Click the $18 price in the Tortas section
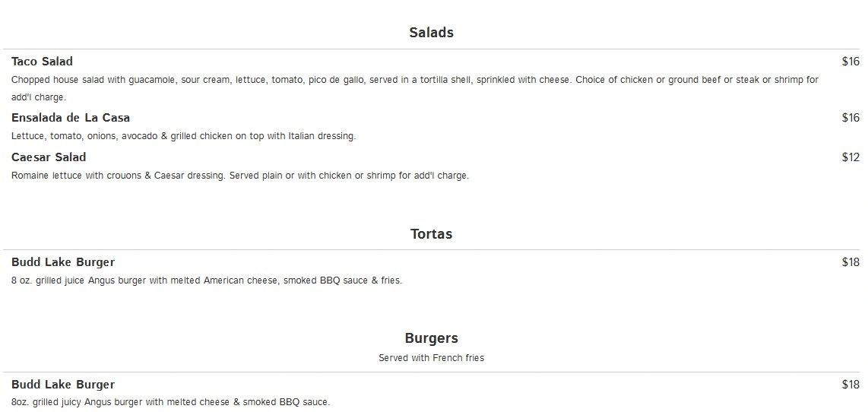The height and width of the screenshot is (412, 868). [851, 262]
